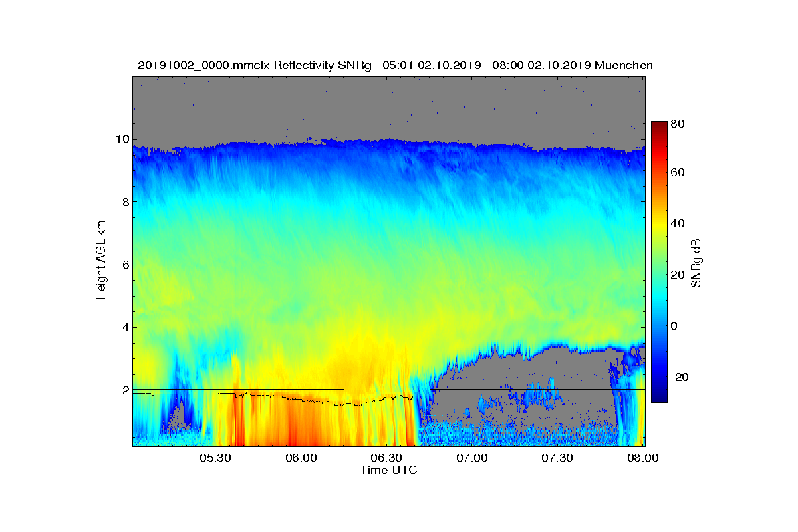Click the dark blue bottom of the colorbar
The image size is (798, 532).
point(659,397)
